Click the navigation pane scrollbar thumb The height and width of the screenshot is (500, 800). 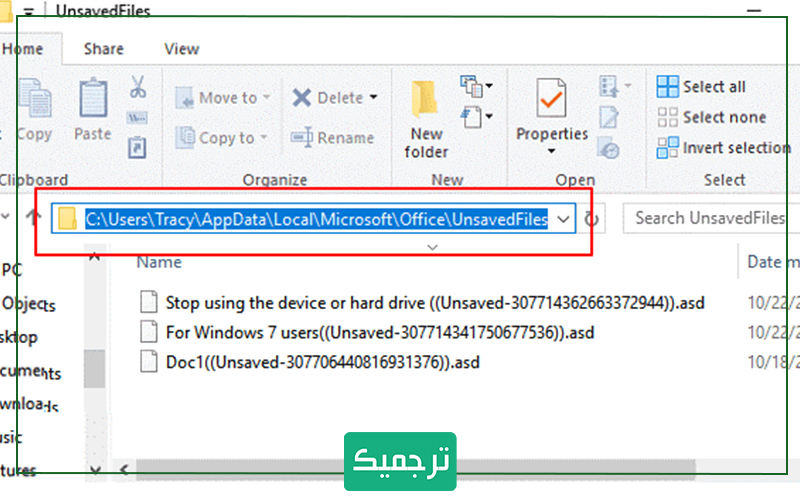tap(95, 368)
